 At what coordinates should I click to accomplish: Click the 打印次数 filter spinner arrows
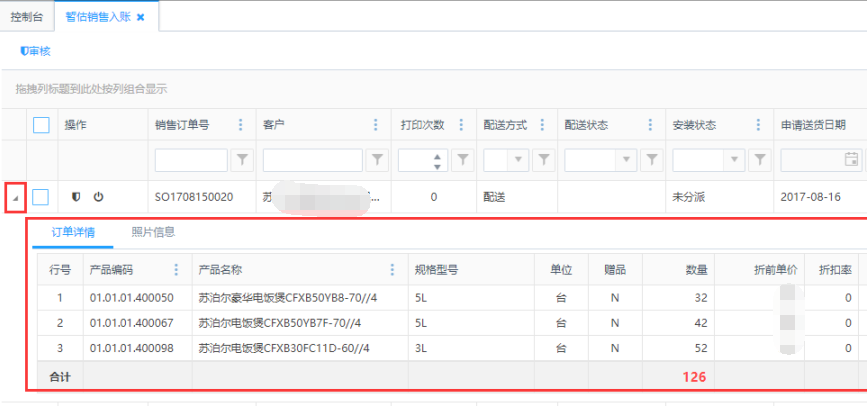coord(436,159)
